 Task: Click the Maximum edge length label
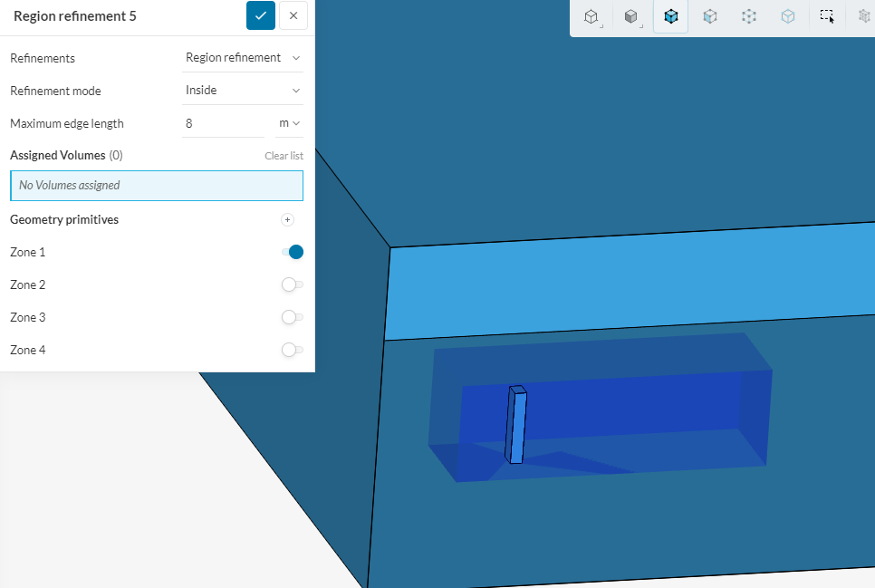coord(67,123)
